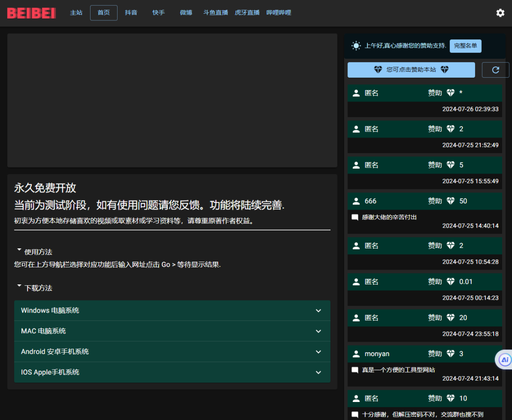Click comment bubble icon beside 感谢大佬的辛苦付出
Viewport: 512px width, 420px height.
point(355,217)
